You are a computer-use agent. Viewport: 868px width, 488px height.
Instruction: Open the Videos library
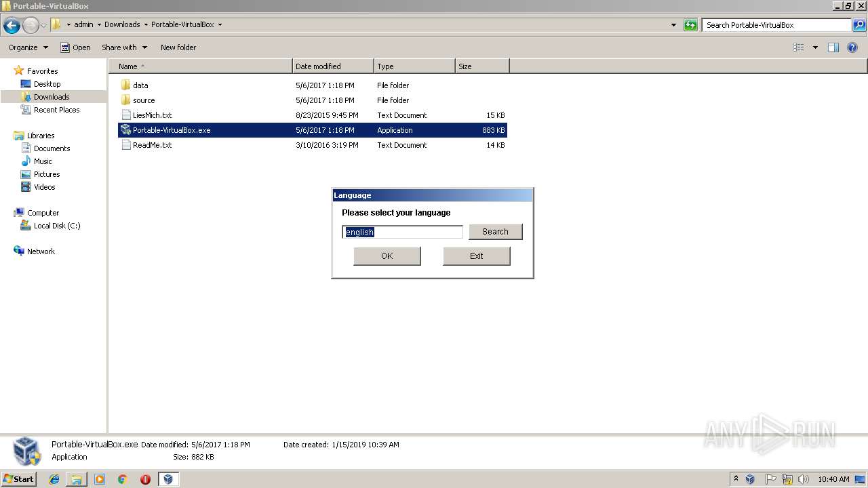(x=44, y=187)
